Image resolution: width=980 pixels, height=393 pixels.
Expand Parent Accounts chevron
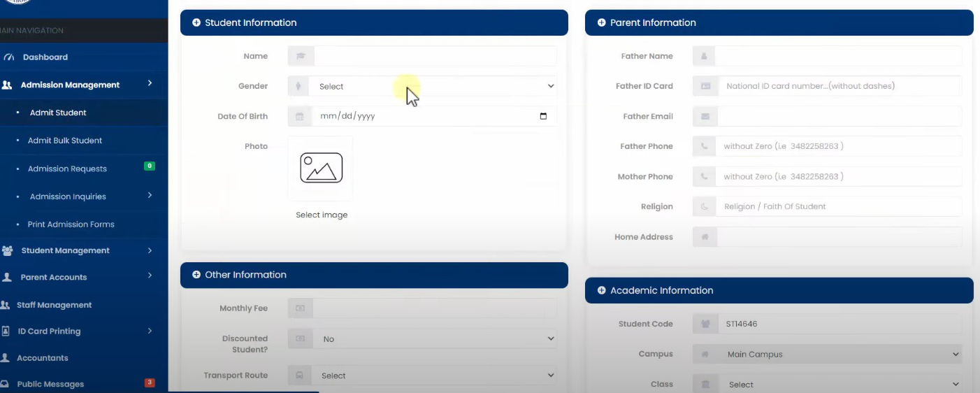150,276
